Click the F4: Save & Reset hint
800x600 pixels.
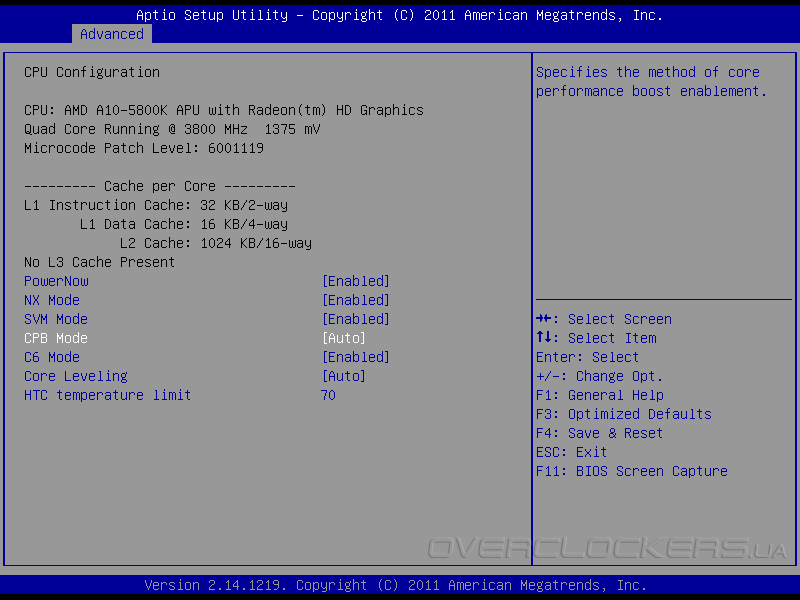(599, 433)
